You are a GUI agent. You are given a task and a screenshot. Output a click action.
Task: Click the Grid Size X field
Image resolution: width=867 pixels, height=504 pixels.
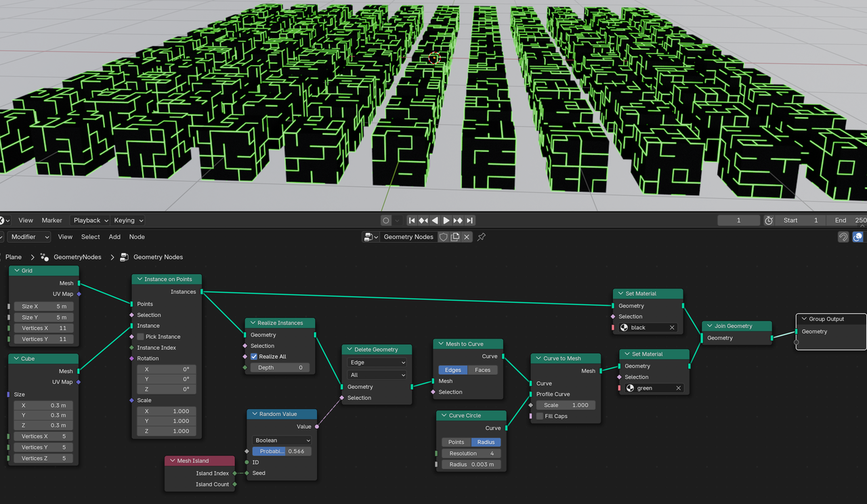tap(44, 306)
